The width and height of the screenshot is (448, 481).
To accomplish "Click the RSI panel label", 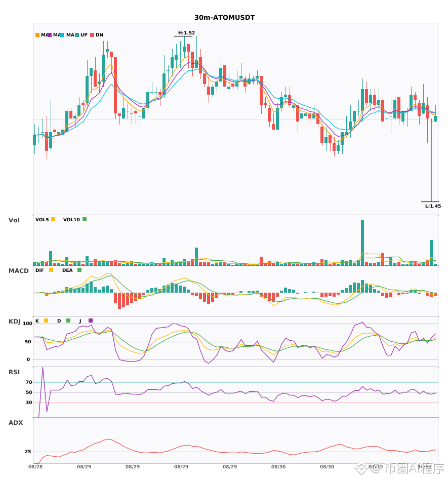I will point(14,372).
